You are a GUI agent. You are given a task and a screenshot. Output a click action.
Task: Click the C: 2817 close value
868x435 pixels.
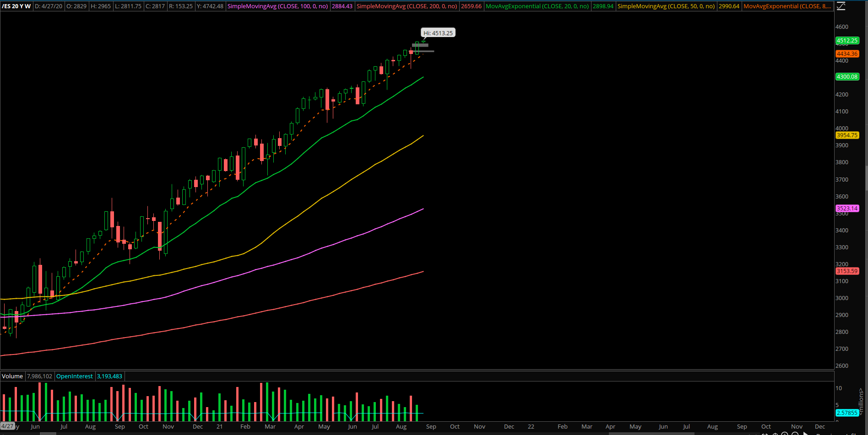[x=155, y=6]
